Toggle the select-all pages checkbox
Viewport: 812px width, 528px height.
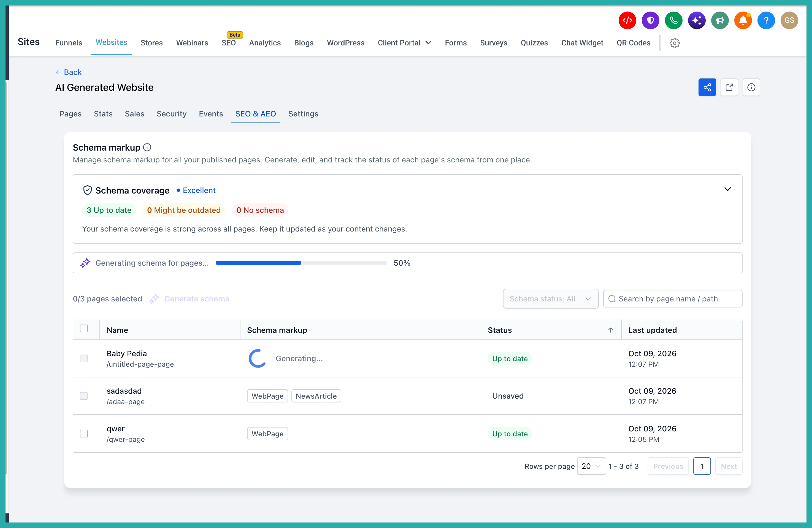pyautogui.click(x=83, y=328)
